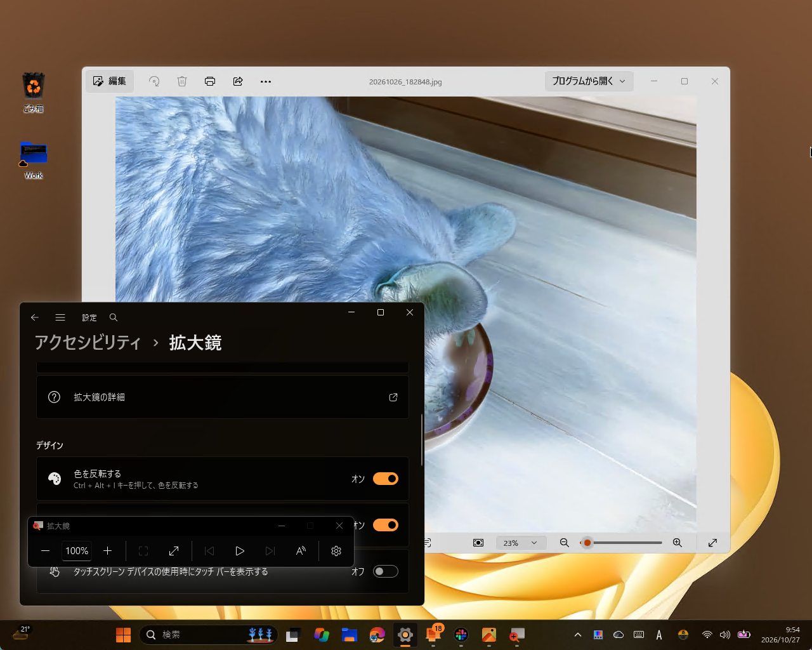
Task: Enable the タッチ バーを表示する toggle
Action: coord(386,571)
